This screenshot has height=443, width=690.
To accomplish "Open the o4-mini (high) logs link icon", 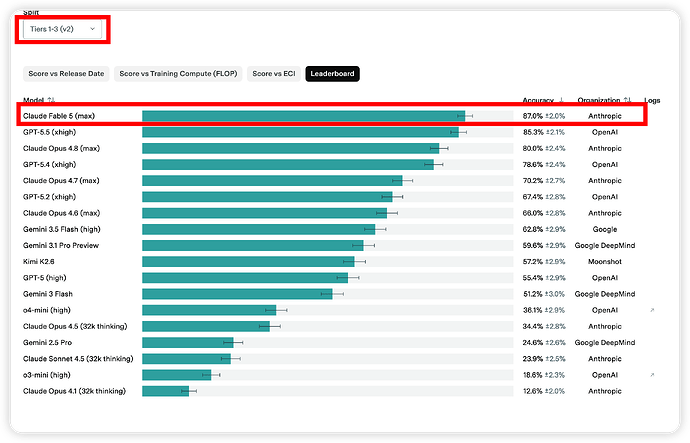I will 652,310.
